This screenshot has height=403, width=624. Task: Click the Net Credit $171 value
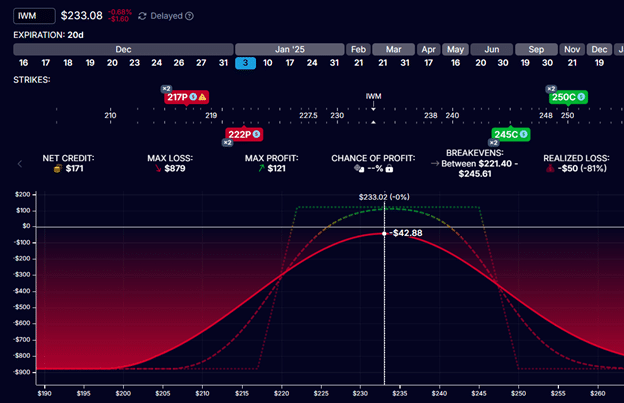[x=74, y=169]
